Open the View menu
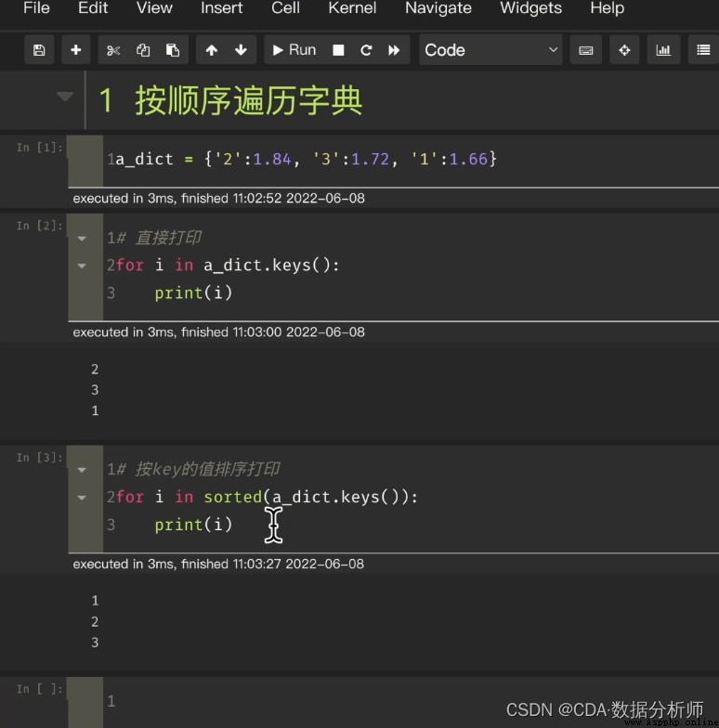Screen dimensions: 719x728 click(154, 7)
